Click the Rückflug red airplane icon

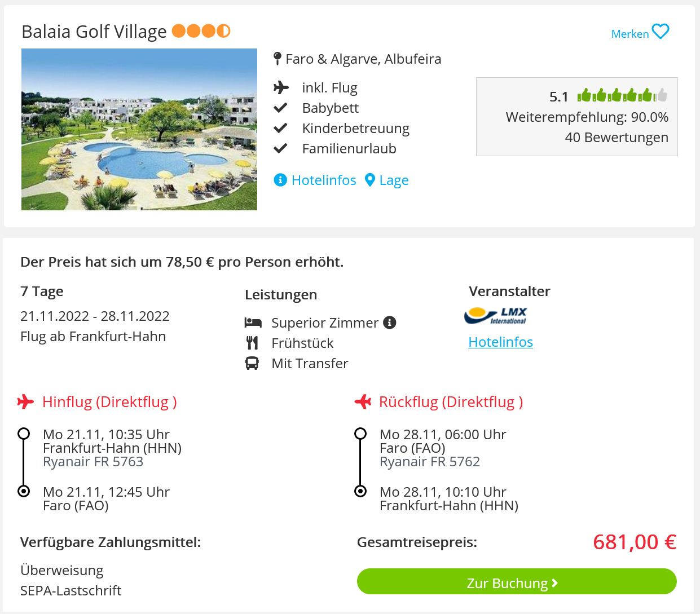click(363, 401)
